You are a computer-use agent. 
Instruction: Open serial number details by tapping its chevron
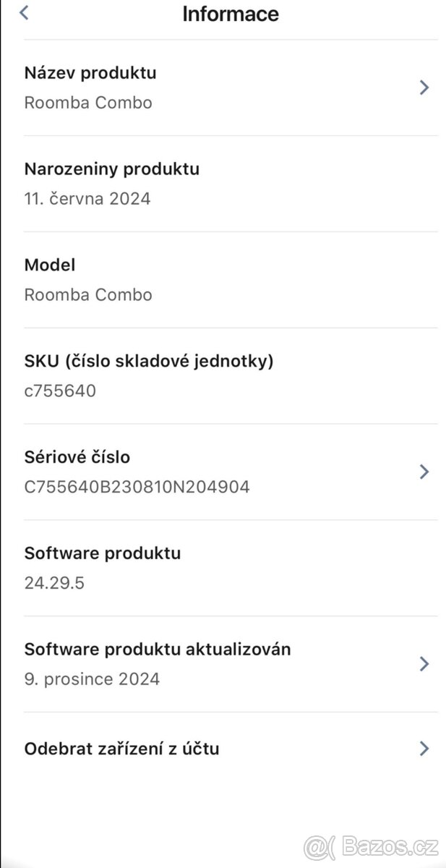(425, 472)
